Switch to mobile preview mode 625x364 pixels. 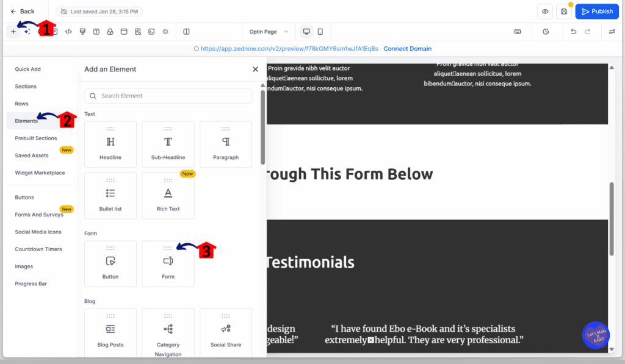click(320, 31)
